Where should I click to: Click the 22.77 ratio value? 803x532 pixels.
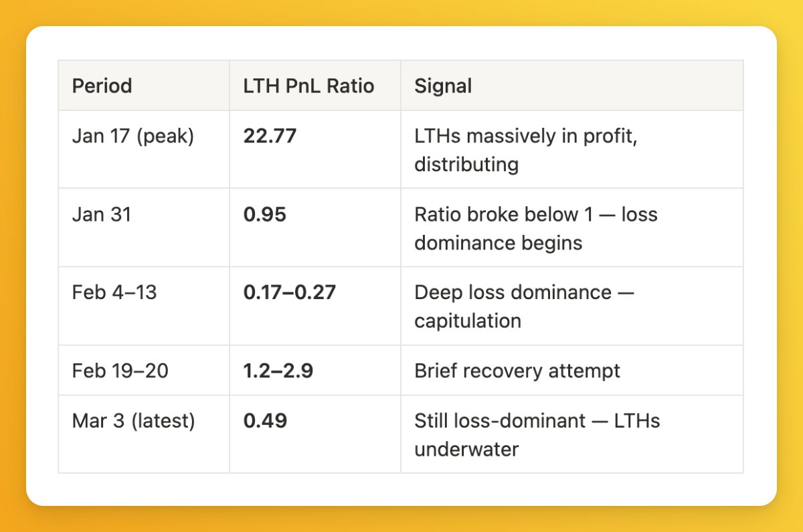[270, 137]
